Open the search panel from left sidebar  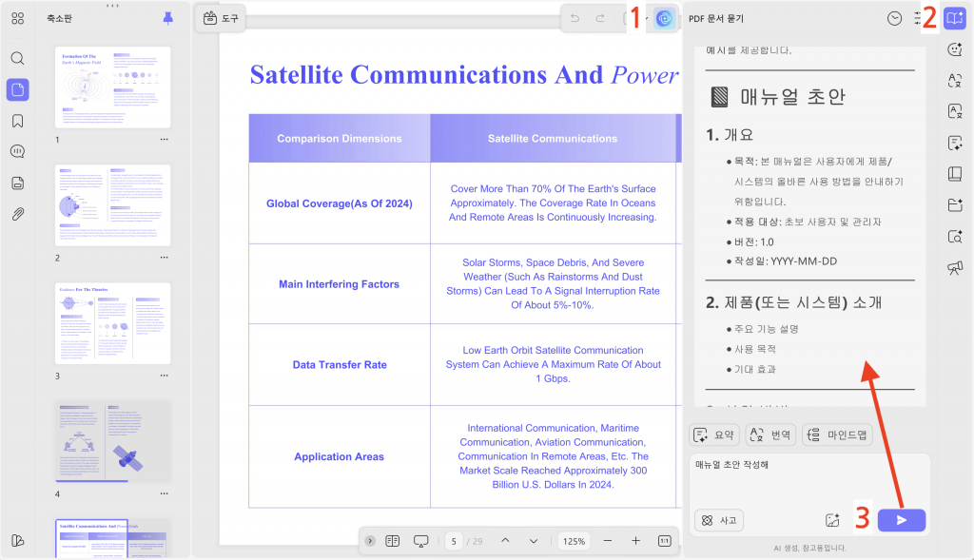click(17, 58)
